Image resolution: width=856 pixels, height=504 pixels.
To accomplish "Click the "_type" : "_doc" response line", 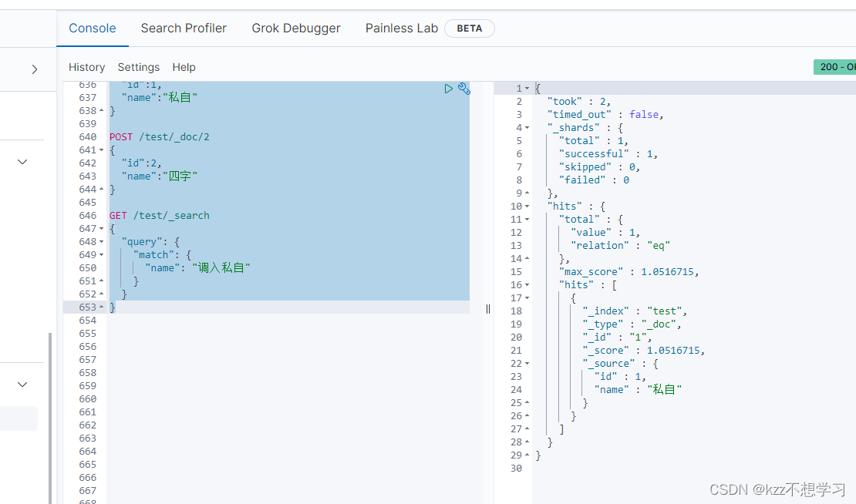I will [x=632, y=324].
